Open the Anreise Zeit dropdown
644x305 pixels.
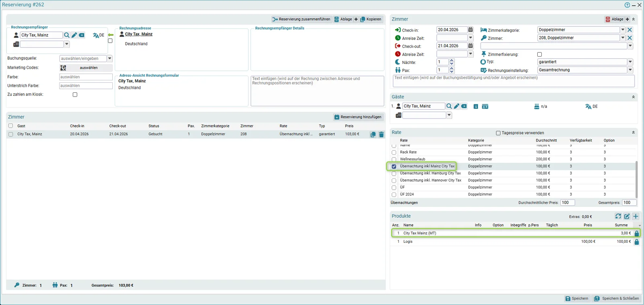tap(471, 38)
